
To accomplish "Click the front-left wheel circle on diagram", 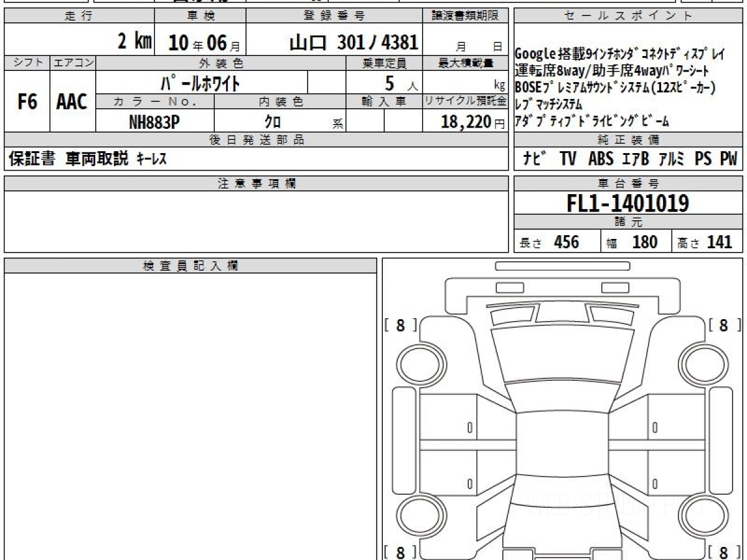I will (x=420, y=364).
